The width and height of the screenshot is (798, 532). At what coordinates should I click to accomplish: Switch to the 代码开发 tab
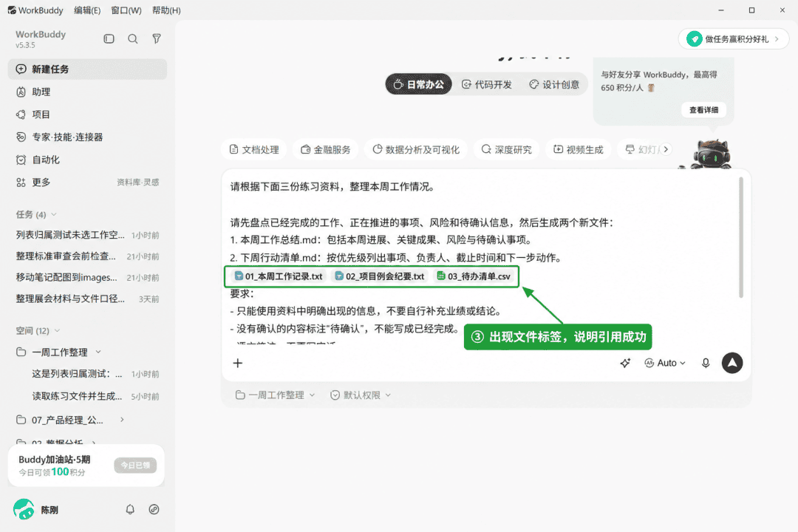(486, 84)
